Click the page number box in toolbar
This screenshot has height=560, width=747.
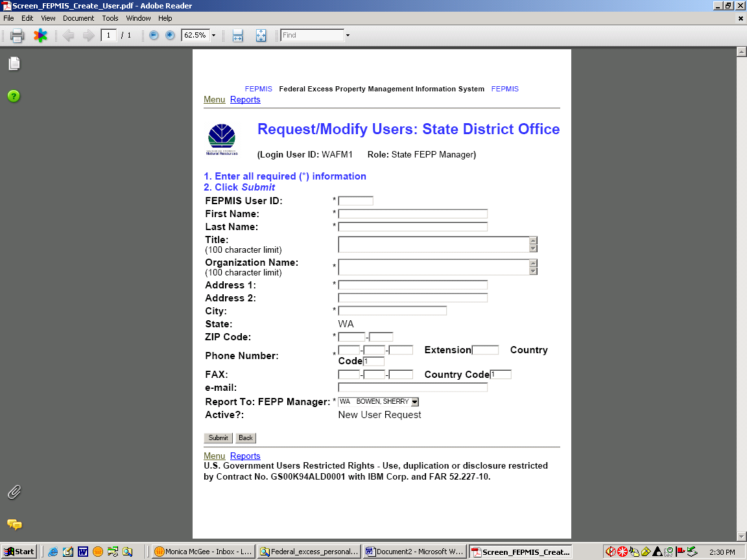click(109, 35)
